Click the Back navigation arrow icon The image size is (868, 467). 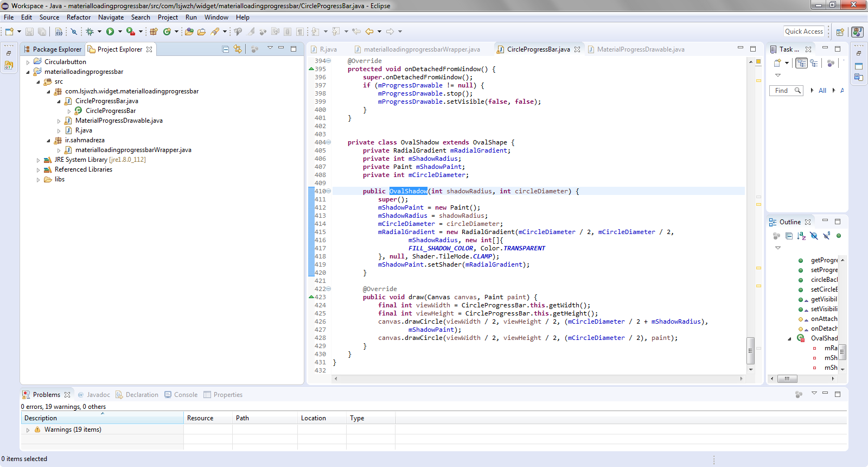click(x=369, y=31)
